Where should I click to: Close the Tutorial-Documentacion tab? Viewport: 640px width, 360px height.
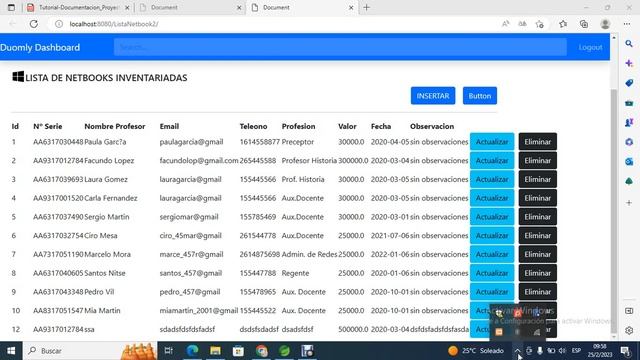tap(127, 7)
